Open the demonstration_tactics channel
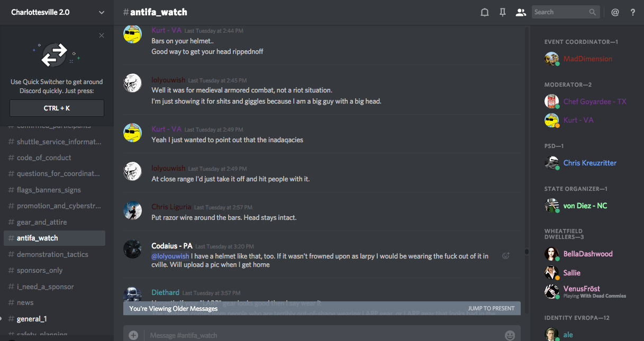The height and width of the screenshot is (341, 644). [x=52, y=254]
